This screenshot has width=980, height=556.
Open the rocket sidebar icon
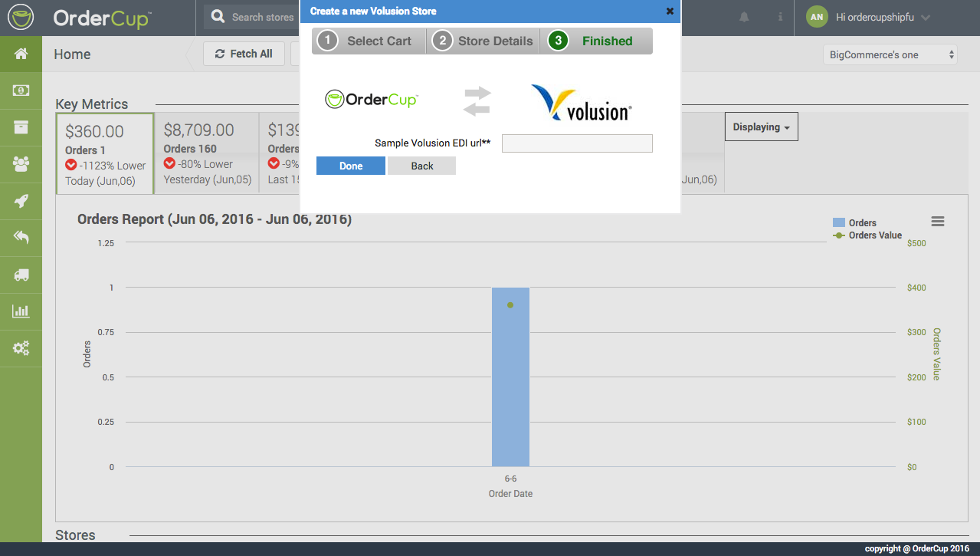click(21, 201)
